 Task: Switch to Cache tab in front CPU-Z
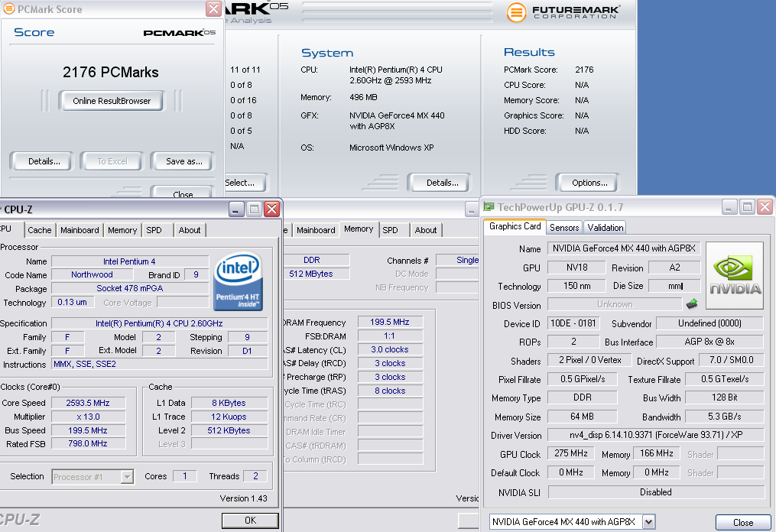click(x=40, y=230)
